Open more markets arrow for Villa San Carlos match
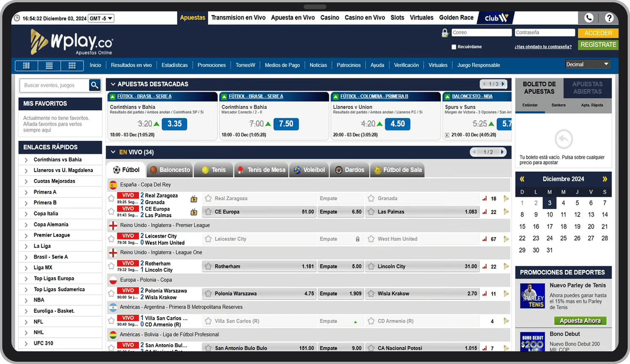Screen dimensions: 630x364 pyautogui.click(x=506, y=321)
